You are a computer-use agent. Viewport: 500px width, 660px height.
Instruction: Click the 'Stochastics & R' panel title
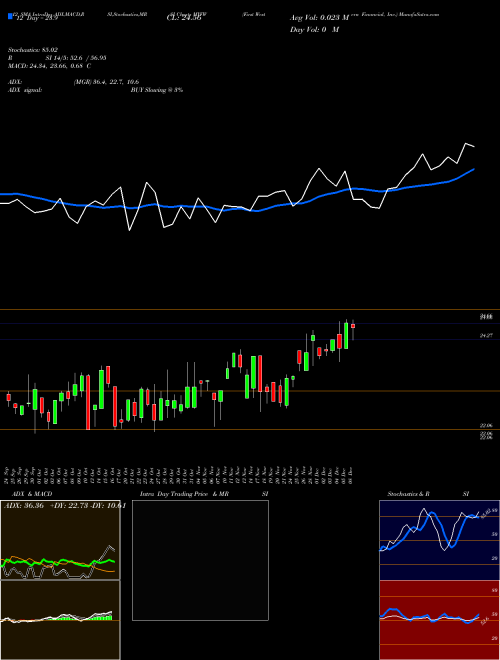[409, 494]
